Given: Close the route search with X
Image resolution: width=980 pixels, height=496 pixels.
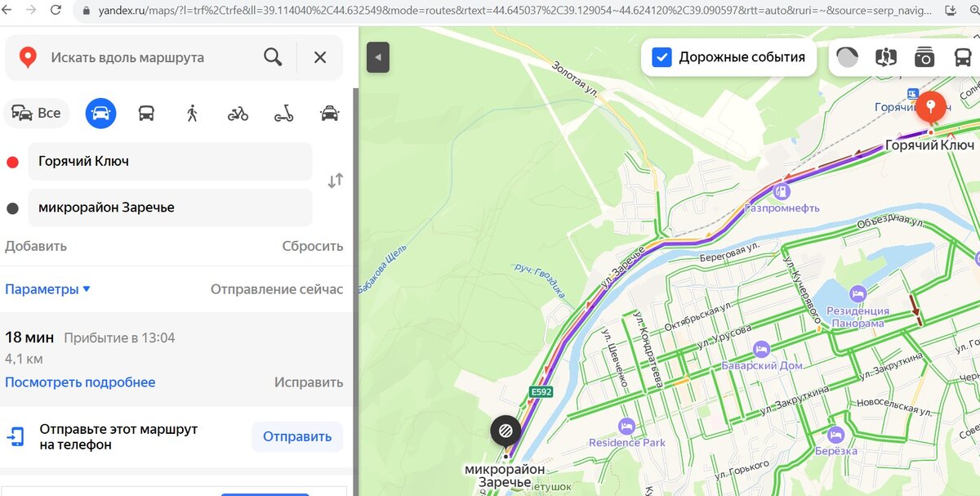Looking at the screenshot, I should (x=320, y=57).
